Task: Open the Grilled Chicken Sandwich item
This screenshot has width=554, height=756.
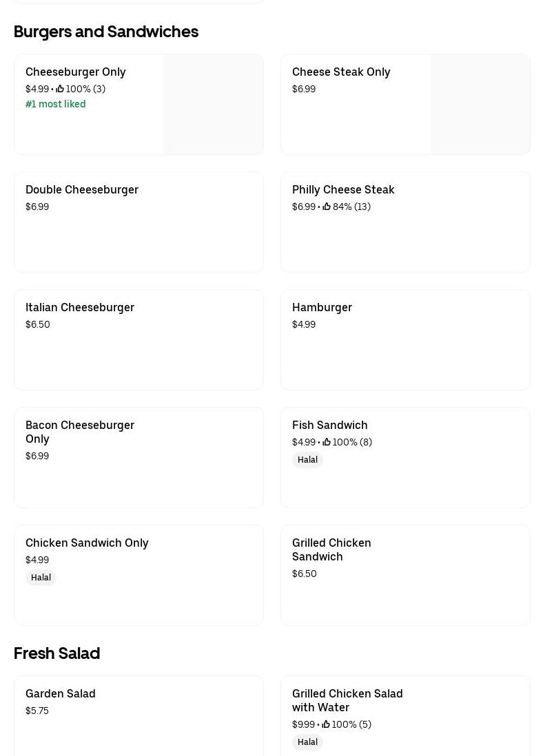Action: (331, 549)
